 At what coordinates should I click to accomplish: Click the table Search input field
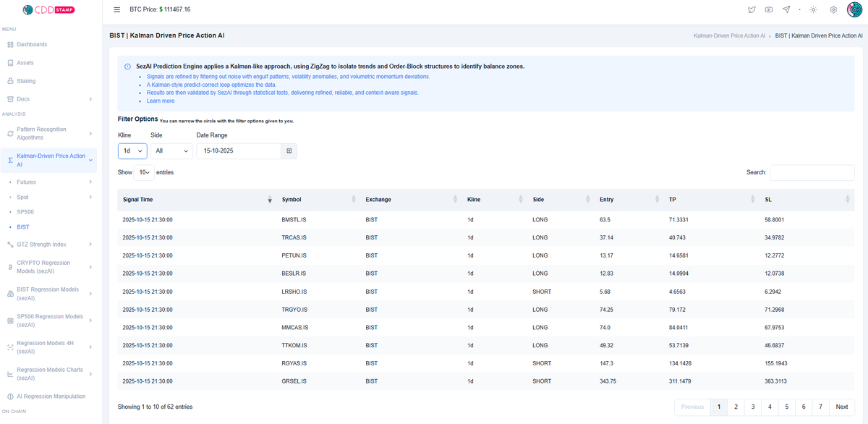(x=812, y=172)
